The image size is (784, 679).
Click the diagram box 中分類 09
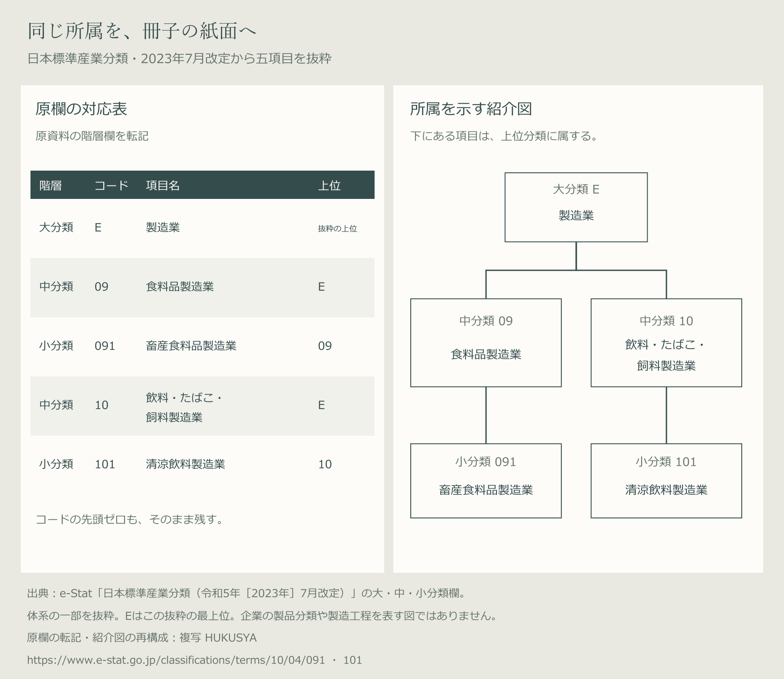tap(486, 343)
